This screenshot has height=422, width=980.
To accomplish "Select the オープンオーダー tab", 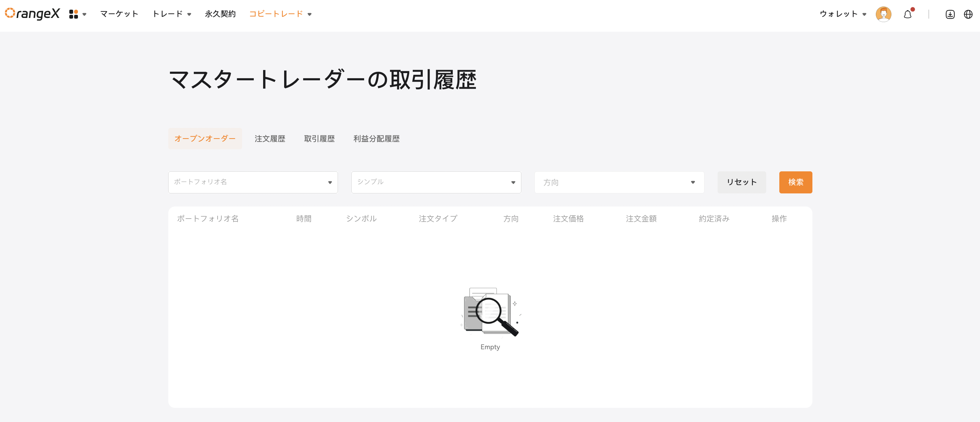I will point(205,139).
